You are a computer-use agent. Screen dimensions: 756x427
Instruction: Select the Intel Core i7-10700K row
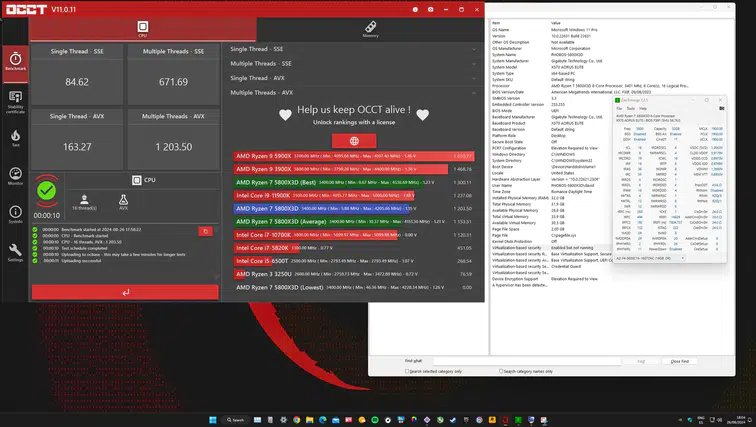point(354,235)
